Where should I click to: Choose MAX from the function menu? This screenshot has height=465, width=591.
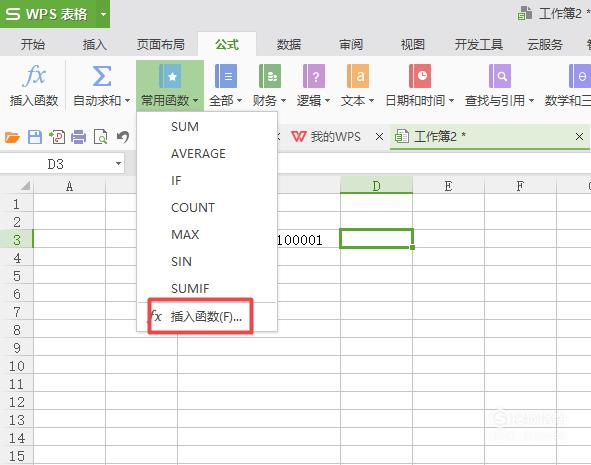click(207, 234)
